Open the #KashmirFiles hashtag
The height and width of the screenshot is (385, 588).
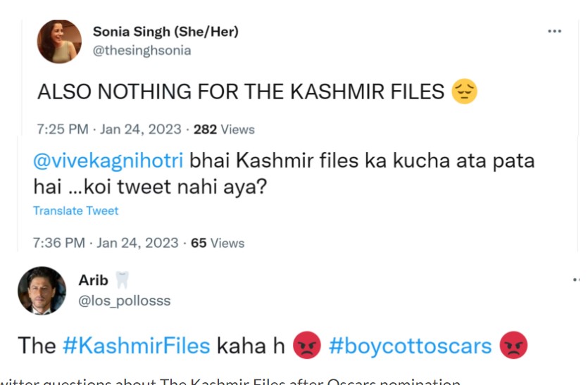click(x=136, y=346)
